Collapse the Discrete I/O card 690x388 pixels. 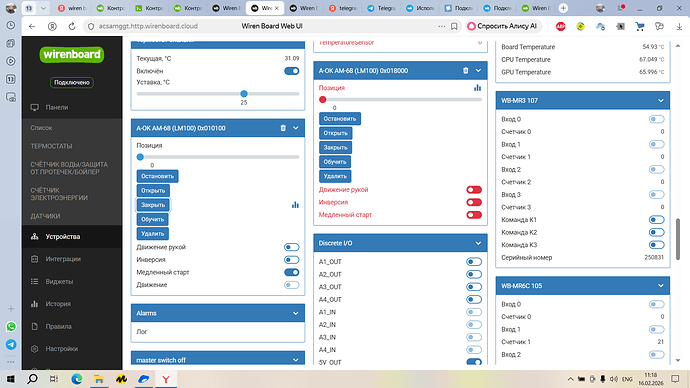click(x=478, y=243)
